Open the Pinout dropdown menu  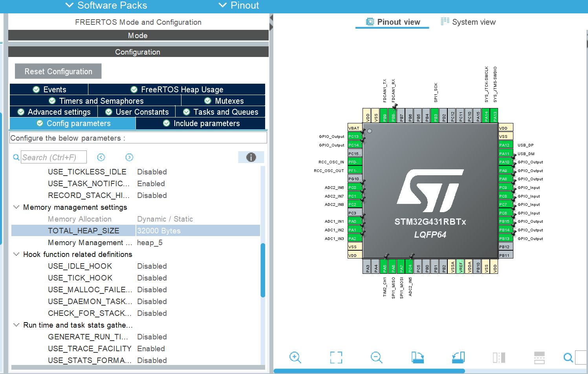239,5
